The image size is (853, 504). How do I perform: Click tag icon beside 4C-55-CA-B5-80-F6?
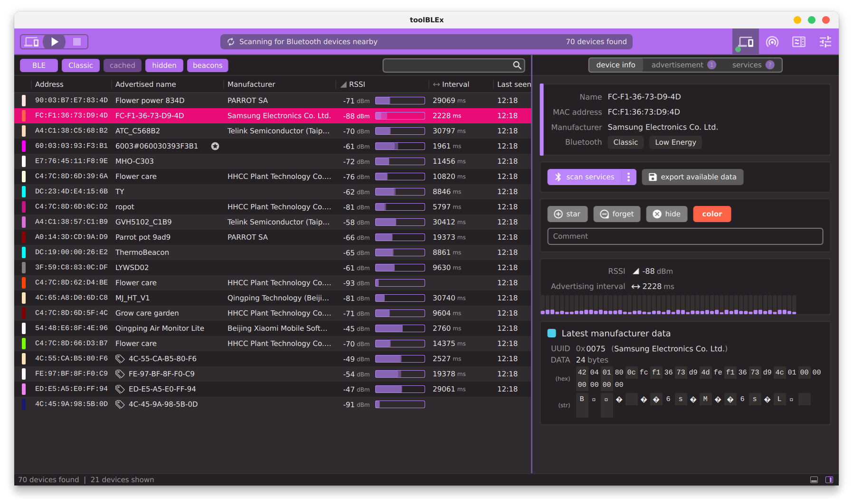pyautogui.click(x=120, y=359)
